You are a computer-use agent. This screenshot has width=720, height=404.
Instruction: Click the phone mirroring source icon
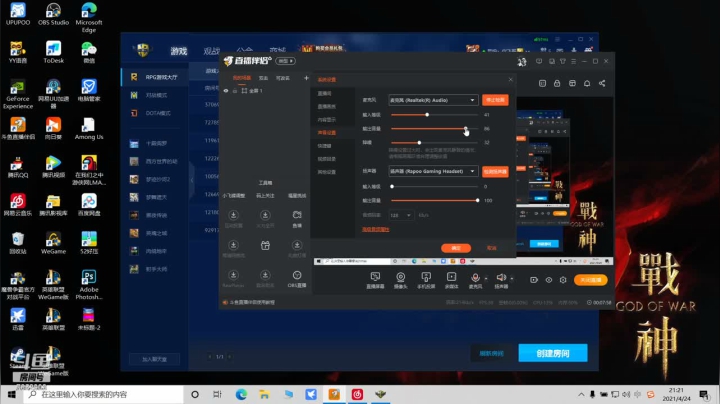426,277
